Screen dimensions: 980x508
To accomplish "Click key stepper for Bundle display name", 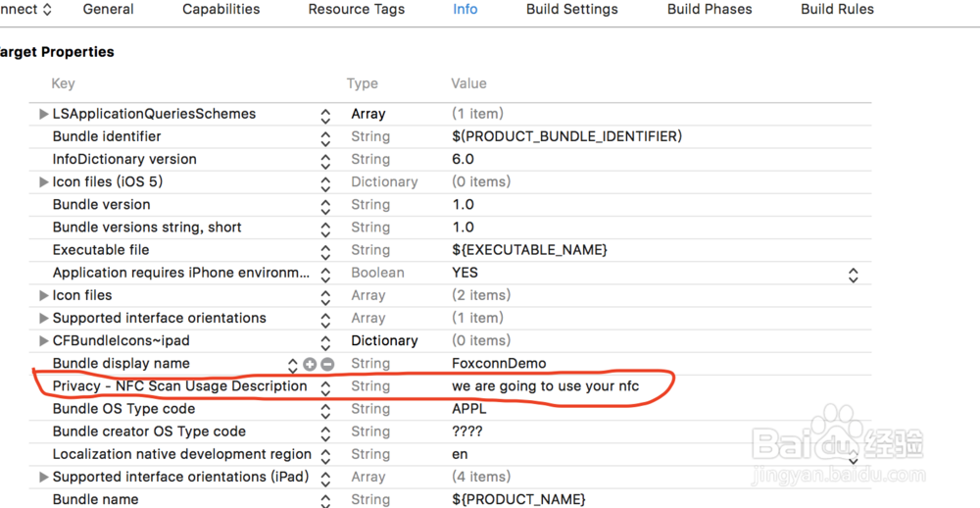I will [x=292, y=364].
